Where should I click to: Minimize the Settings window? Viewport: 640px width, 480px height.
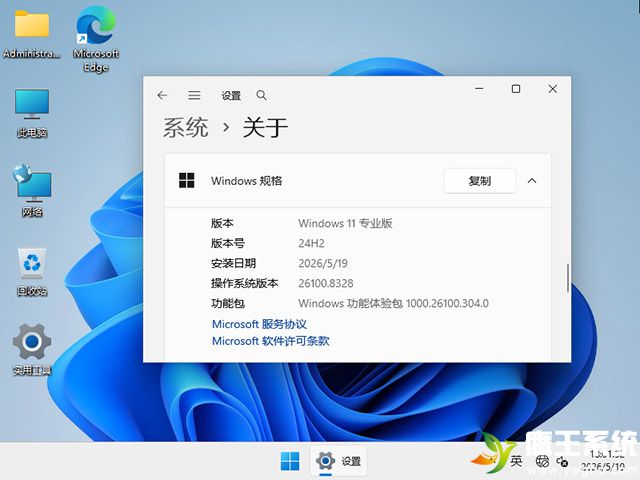(x=480, y=89)
